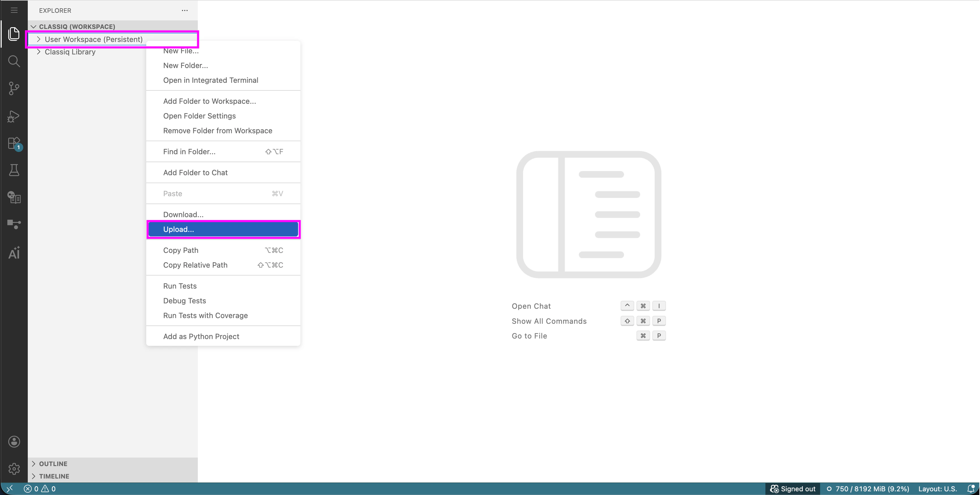Screen dimensions: 980x495
Task: Choose Debug Tests menu entry
Action: click(x=223, y=301)
